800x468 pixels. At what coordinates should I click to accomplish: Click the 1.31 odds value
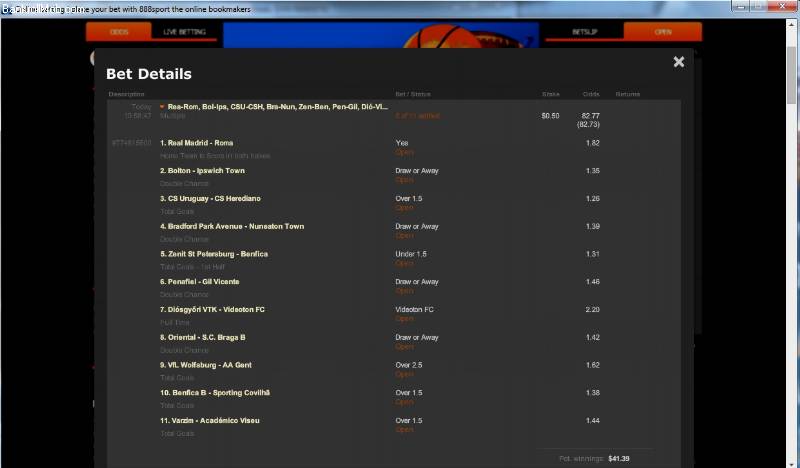coord(592,254)
